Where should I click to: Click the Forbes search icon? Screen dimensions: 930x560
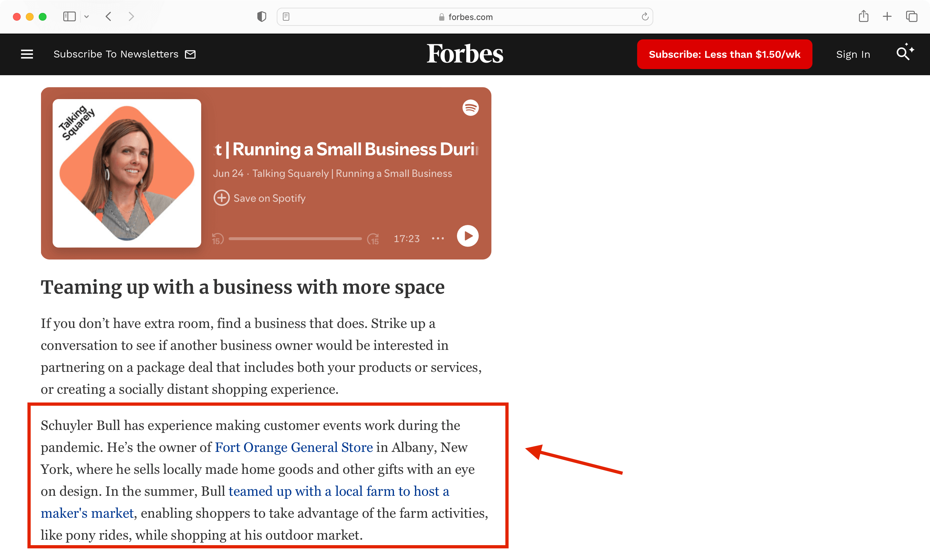coord(904,54)
